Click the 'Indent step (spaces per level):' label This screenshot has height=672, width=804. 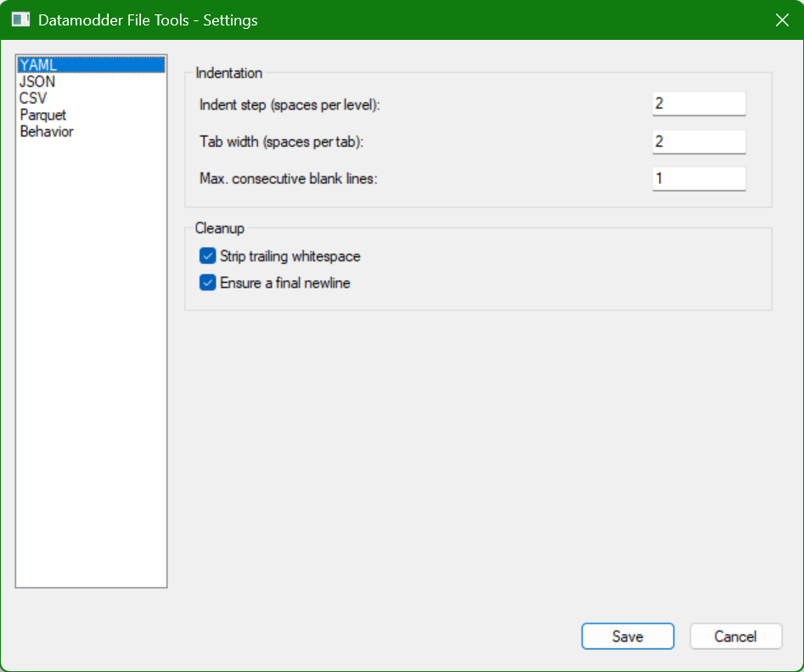click(290, 105)
